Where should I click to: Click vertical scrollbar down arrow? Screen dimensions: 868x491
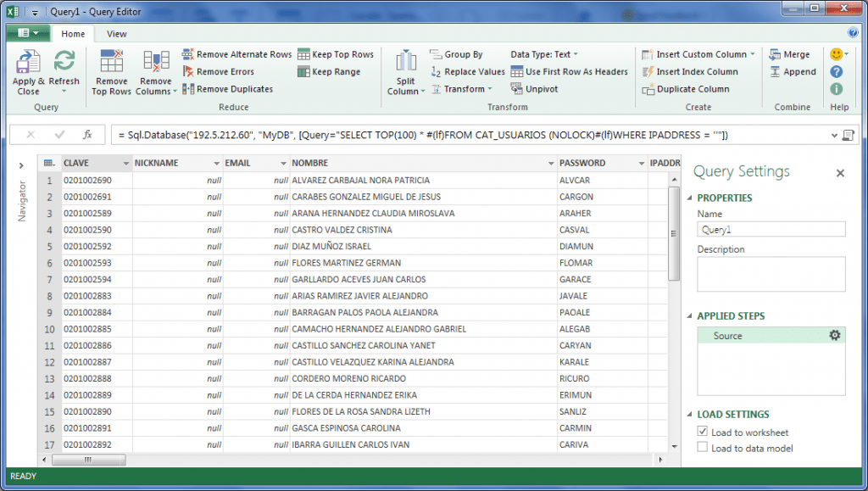(674, 446)
